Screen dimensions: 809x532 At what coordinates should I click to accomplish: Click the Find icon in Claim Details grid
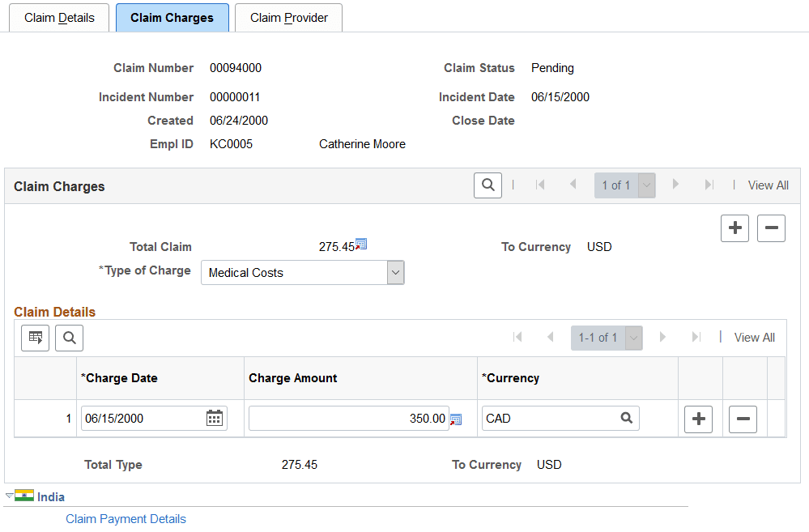[x=69, y=338]
